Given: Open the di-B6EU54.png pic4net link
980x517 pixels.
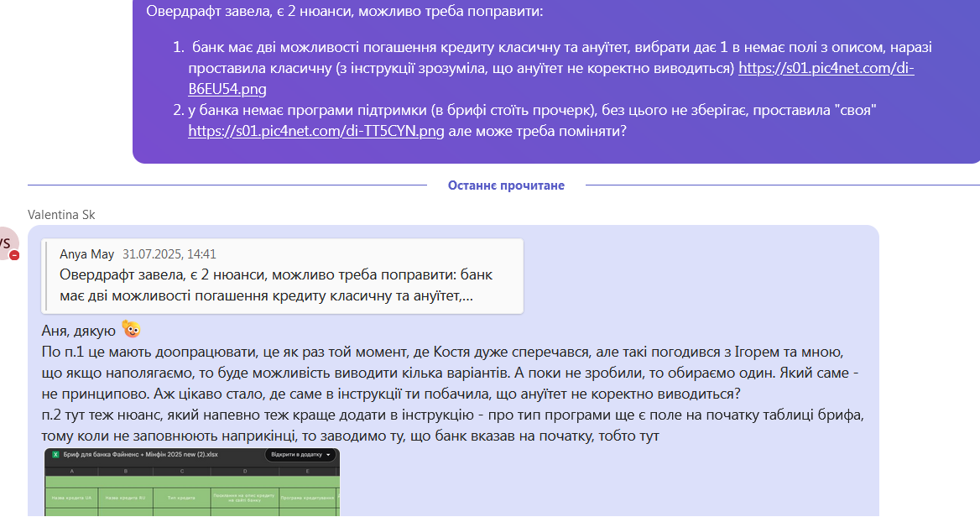Looking at the screenshot, I should (826, 68).
